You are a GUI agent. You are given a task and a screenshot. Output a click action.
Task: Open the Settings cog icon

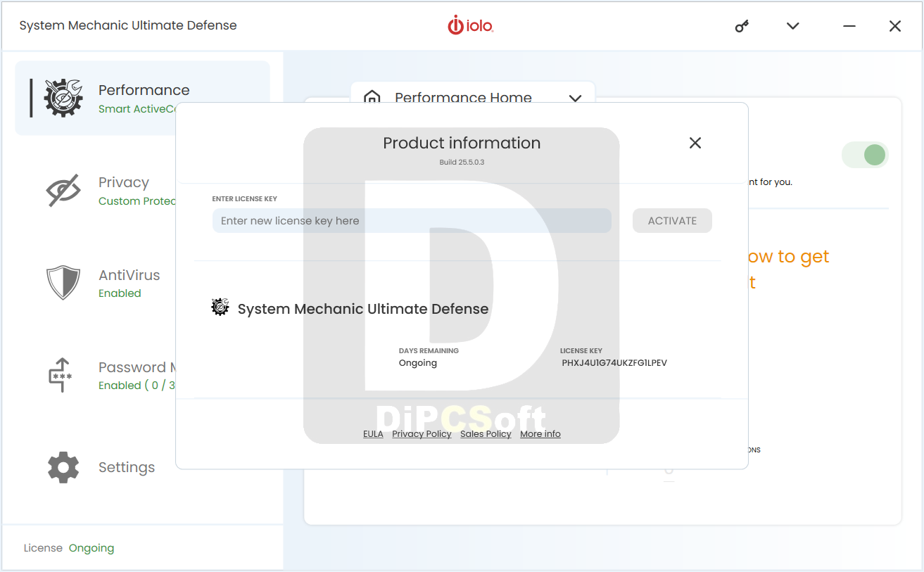(x=63, y=467)
